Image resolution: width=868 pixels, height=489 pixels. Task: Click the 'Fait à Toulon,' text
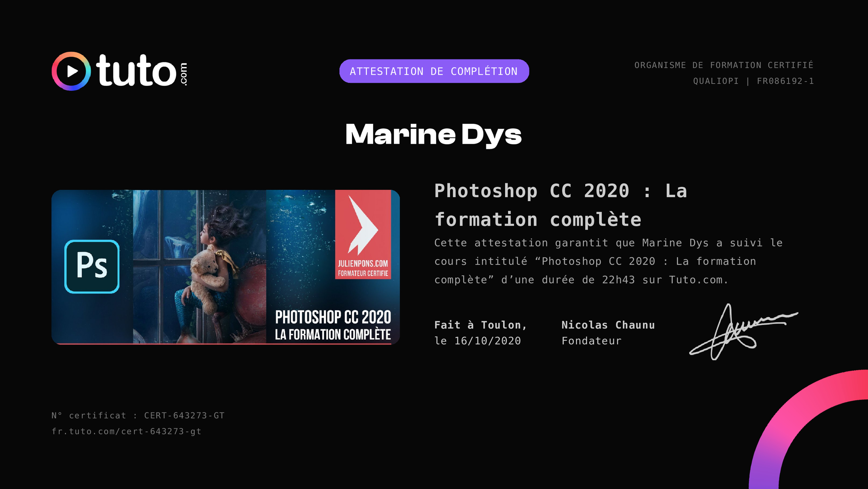tap(481, 325)
